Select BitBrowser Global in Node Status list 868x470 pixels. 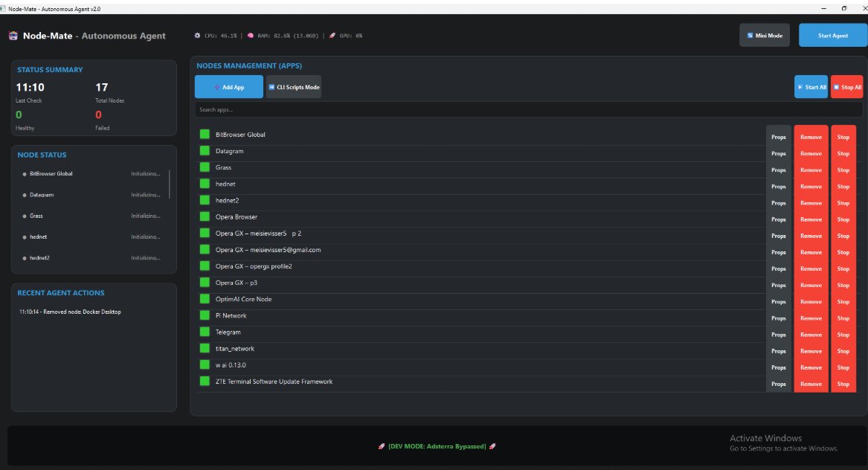pos(92,174)
